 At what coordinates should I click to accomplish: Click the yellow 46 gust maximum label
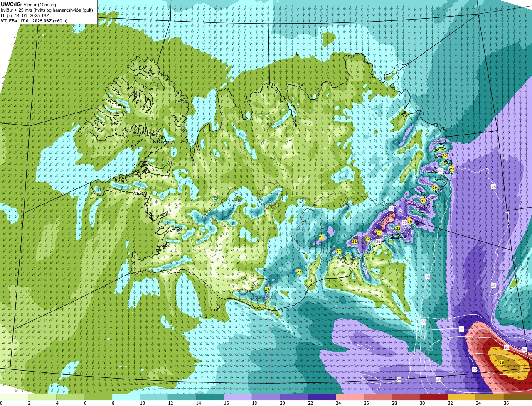(x=502, y=362)
